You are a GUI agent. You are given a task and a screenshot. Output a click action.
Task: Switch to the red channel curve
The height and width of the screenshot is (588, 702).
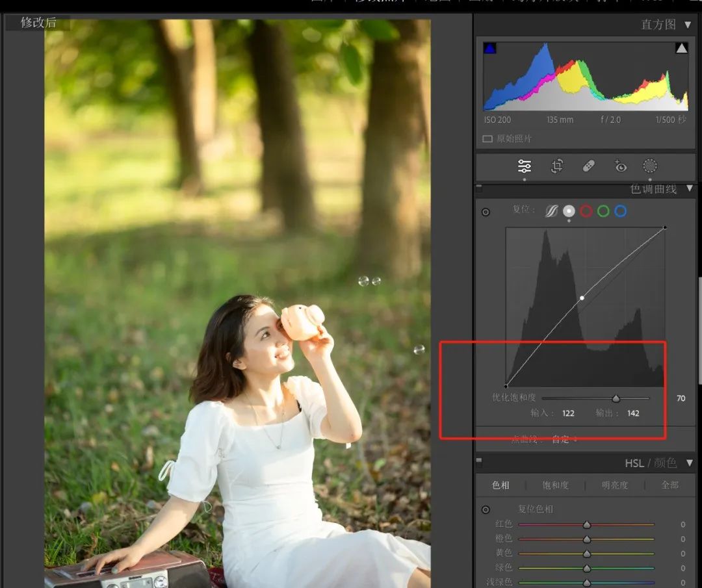(x=586, y=211)
